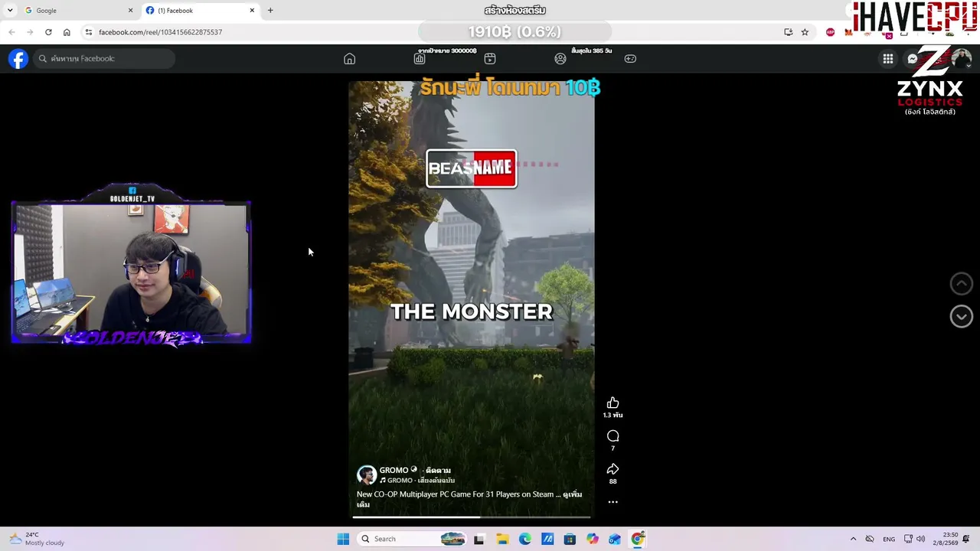Image resolution: width=980 pixels, height=551 pixels.
Task: Open the Groups icon in Facebook navigation
Action: 560,59
